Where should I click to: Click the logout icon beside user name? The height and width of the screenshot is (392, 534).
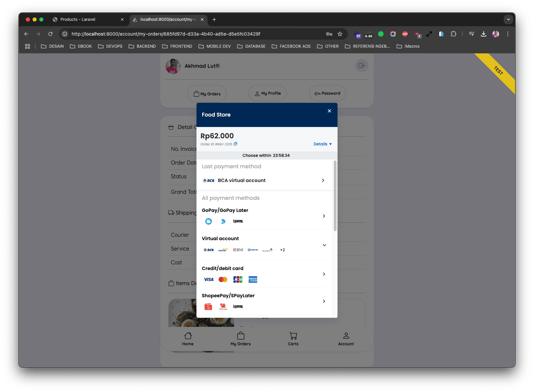point(361,66)
